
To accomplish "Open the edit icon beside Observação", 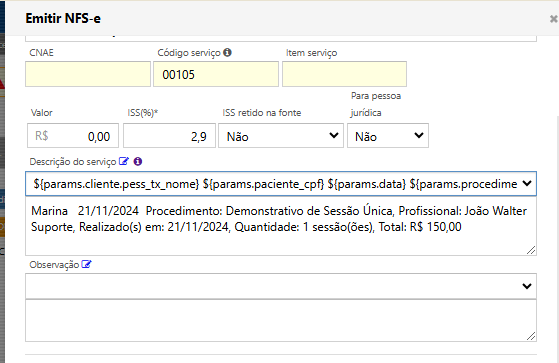I will pos(86,264).
